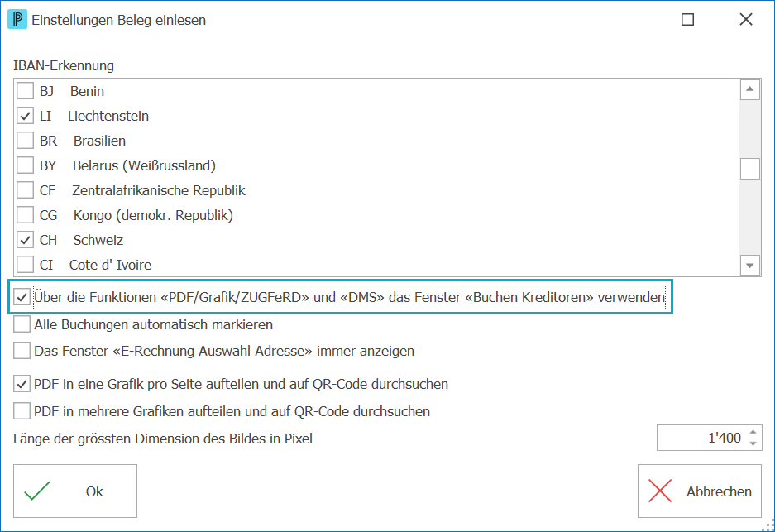
Task: Enable the BJ Benin checkbox
Action: pos(25,91)
